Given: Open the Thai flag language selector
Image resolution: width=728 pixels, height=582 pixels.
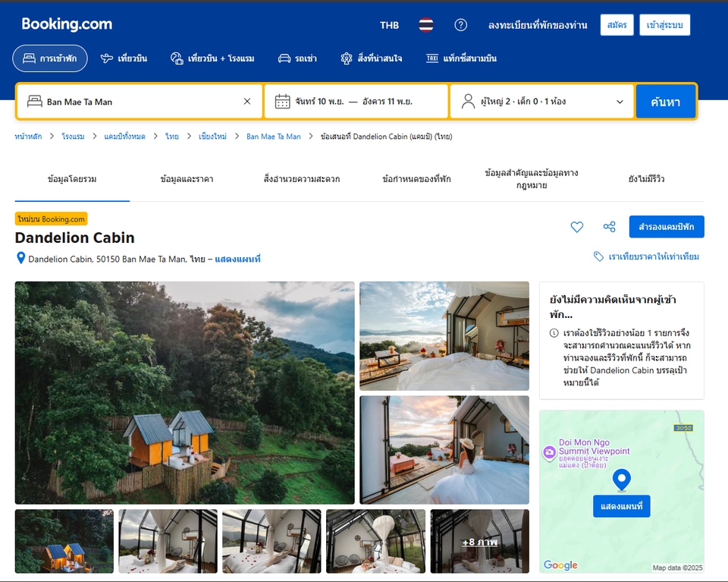Looking at the screenshot, I should (426, 25).
